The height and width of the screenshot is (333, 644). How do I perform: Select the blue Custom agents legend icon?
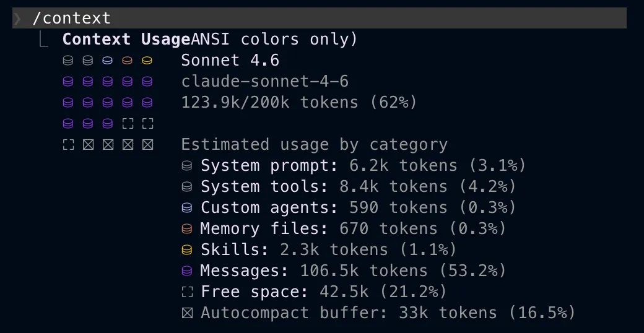[x=187, y=208]
